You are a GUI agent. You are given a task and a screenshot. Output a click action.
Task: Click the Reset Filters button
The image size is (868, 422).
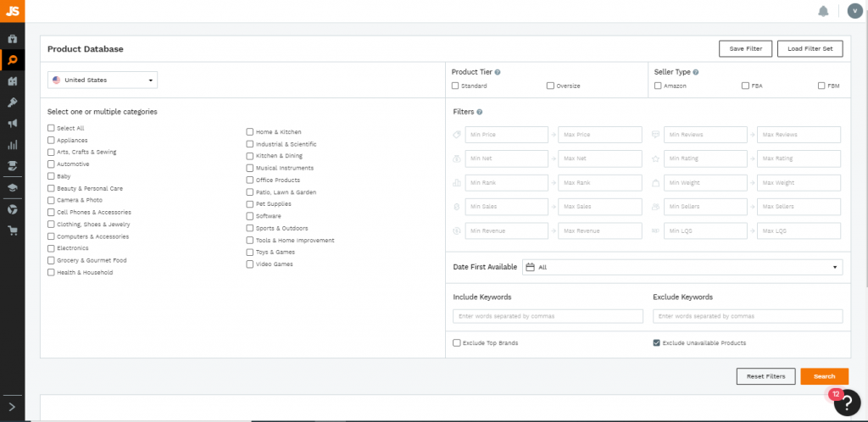click(x=765, y=376)
